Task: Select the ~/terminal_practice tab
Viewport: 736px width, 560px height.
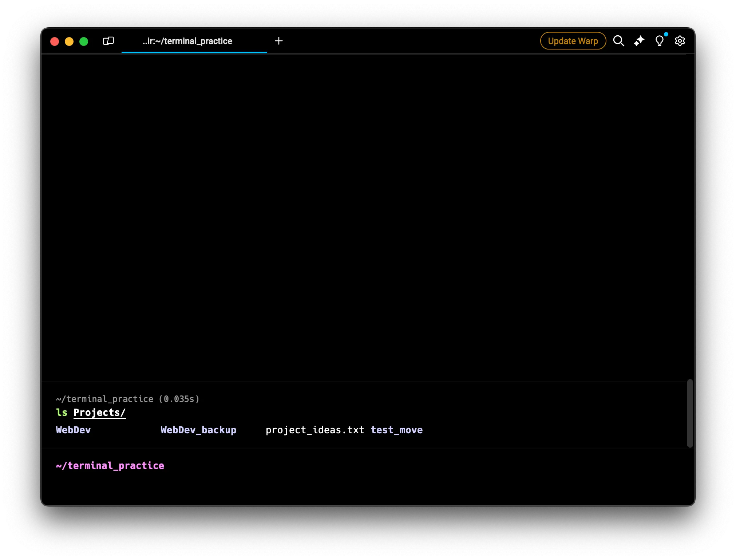Action: click(187, 41)
